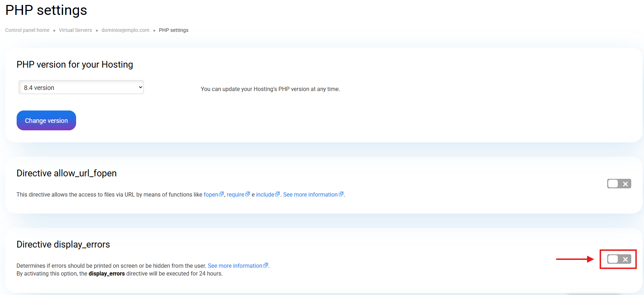Open the include function link
The height and width of the screenshot is (295, 644).
coord(265,195)
